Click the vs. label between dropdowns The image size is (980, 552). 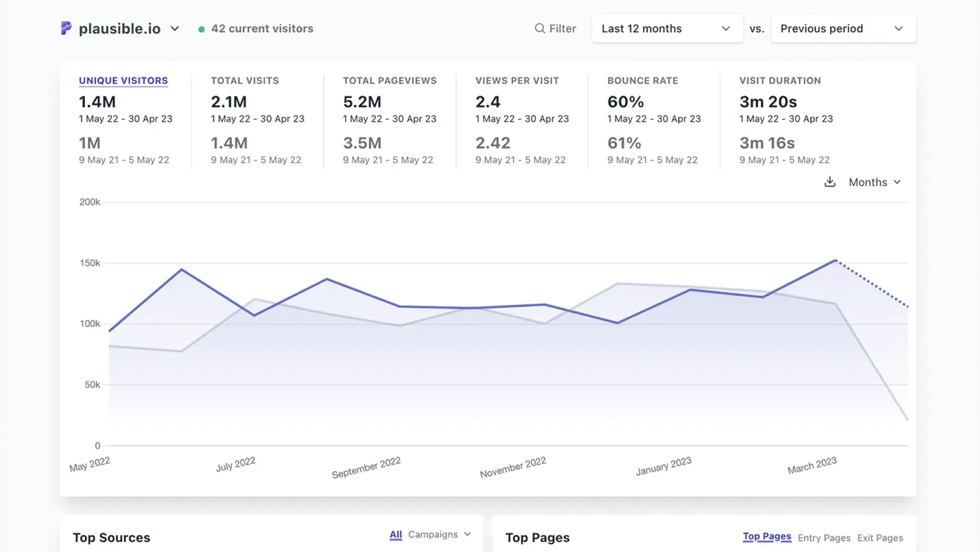coord(757,28)
